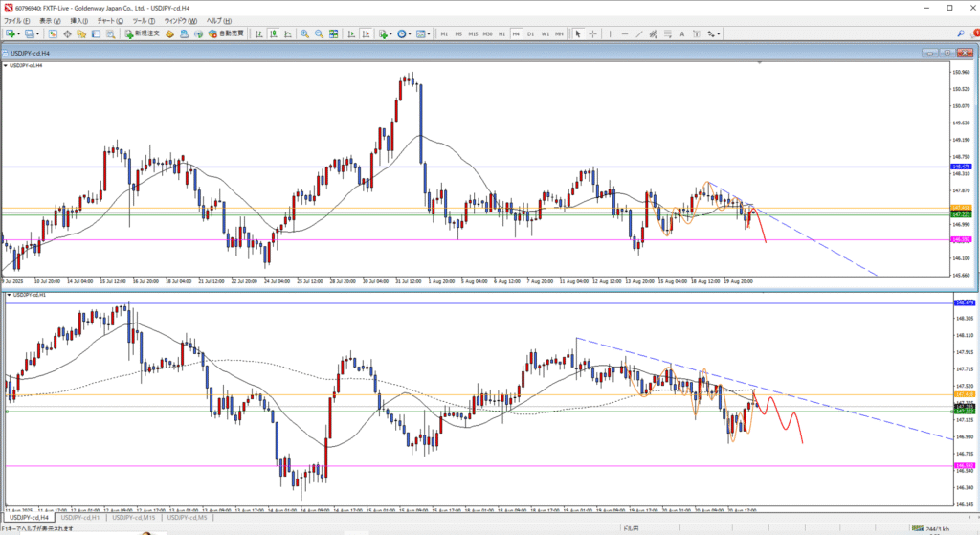Select the H1 timeframe button
980x535 pixels.
[x=501, y=33]
